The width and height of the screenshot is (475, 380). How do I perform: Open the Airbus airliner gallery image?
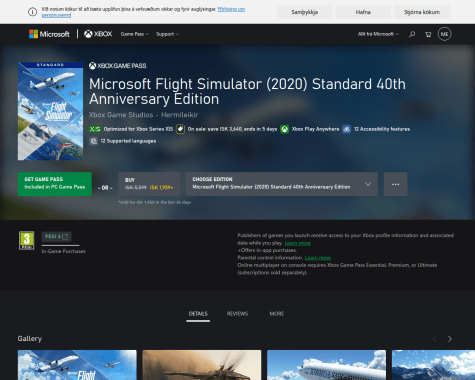tap(326, 365)
